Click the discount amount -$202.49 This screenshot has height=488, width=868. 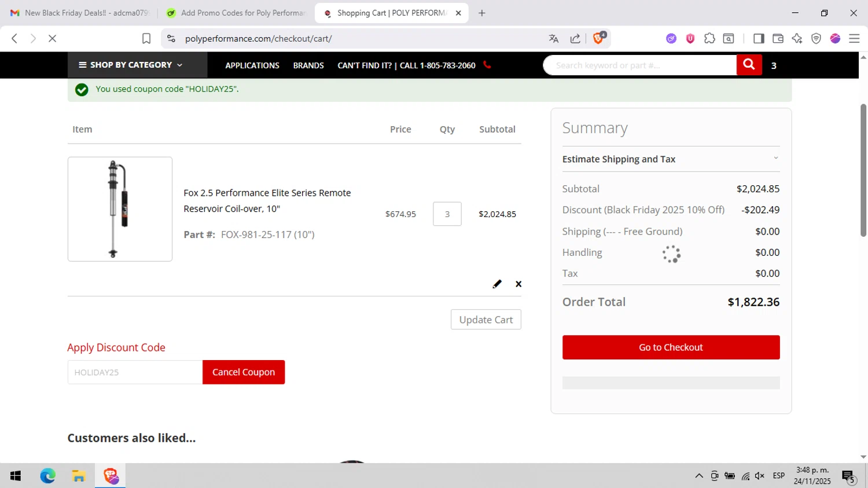pyautogui.click(x=760, y=210)
